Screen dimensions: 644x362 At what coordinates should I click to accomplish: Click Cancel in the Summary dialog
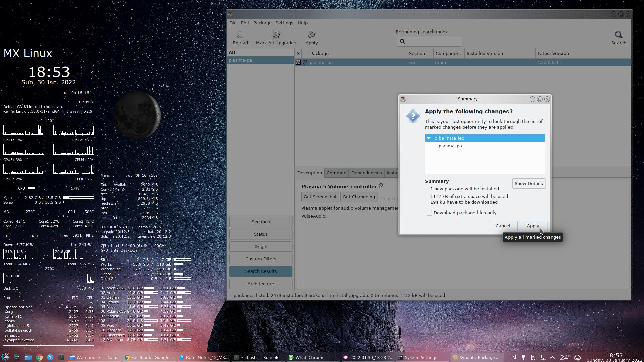[503, 226]
